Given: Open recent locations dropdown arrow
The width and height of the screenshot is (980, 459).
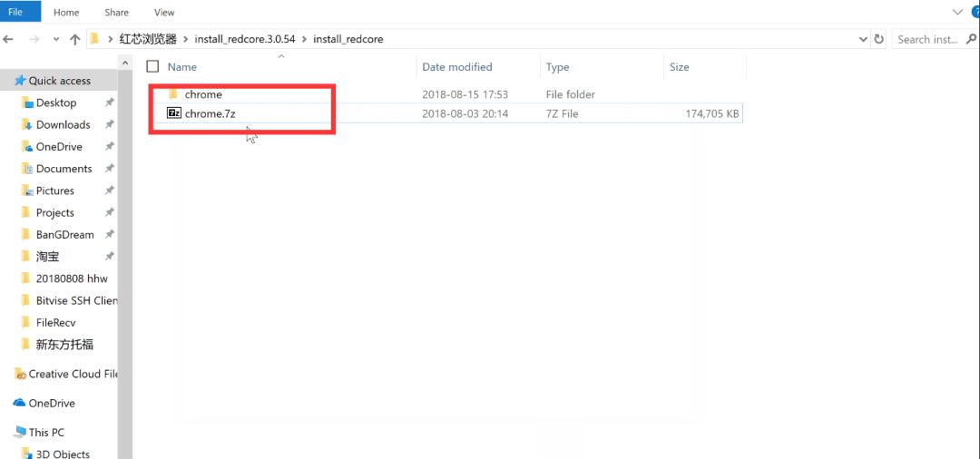Looking at the screenshot, I should [56, 39].
